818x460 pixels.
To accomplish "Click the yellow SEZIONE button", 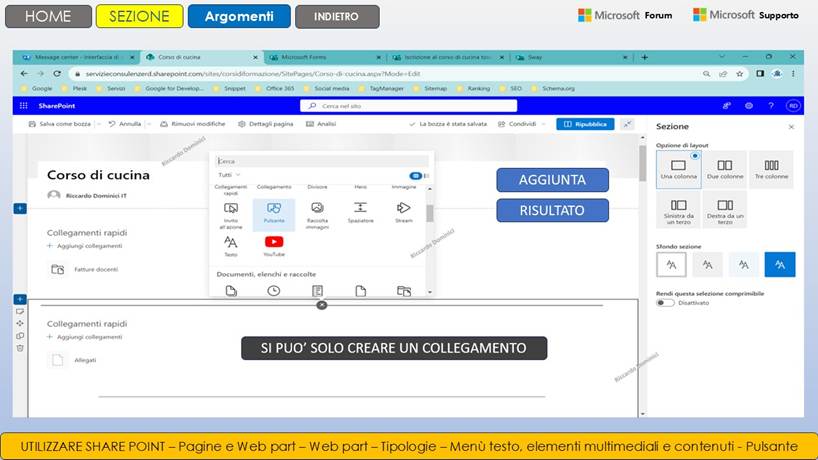I will coord(139,16).
